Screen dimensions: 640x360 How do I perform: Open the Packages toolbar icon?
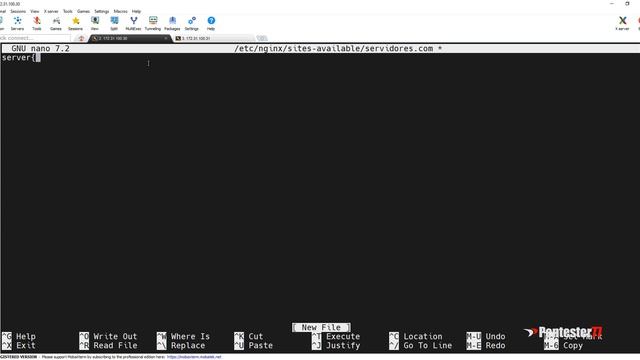tap(172, 23)
